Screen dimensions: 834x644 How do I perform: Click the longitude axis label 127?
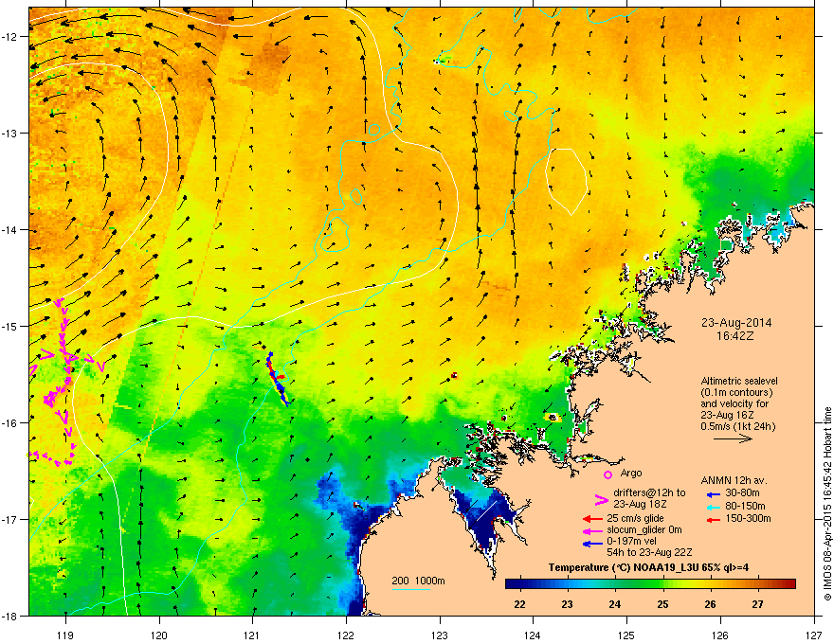click(x=814, y=635)
